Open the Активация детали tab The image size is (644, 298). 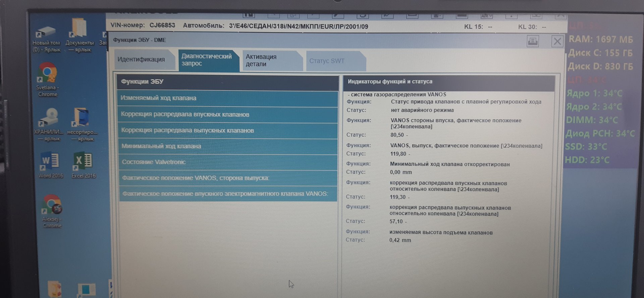pos(272,60)
